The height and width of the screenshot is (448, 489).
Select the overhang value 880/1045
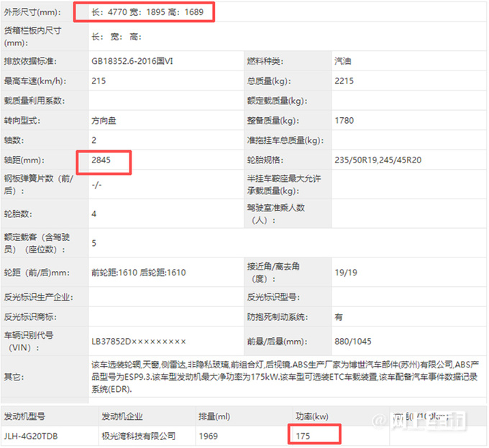(353, 342)
